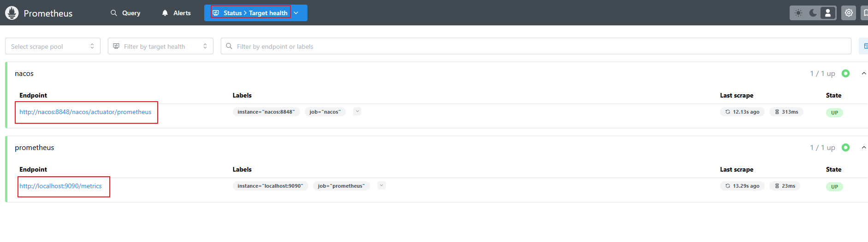The image size is (868, 242).
Task: Expand Status menu chevron dropdown
Action: [296, 13]
